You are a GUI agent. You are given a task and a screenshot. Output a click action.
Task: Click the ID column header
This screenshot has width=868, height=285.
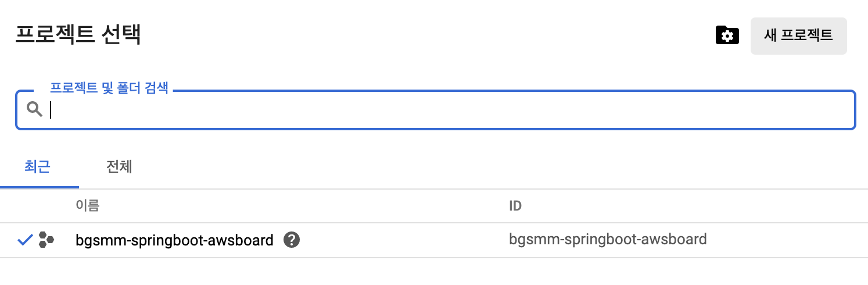point(515,206)
